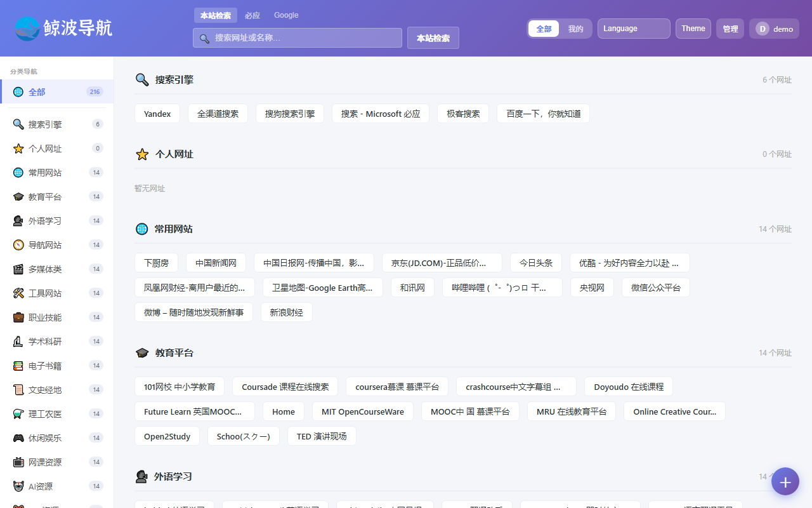Click magnifier icon beside sidebar 搜索引擎
Viewport: 812px width, 508px height.
[x=18, y=124]
